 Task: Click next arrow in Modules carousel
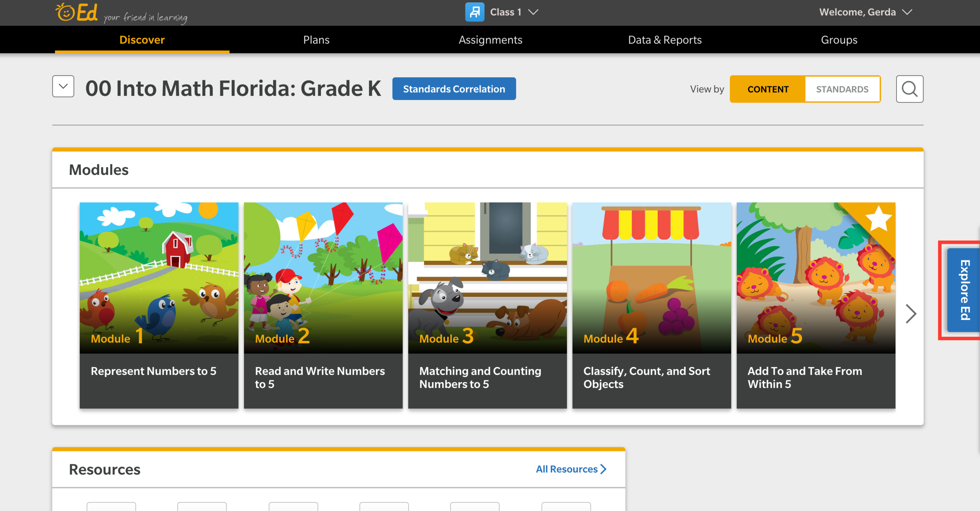click(911, 313)
